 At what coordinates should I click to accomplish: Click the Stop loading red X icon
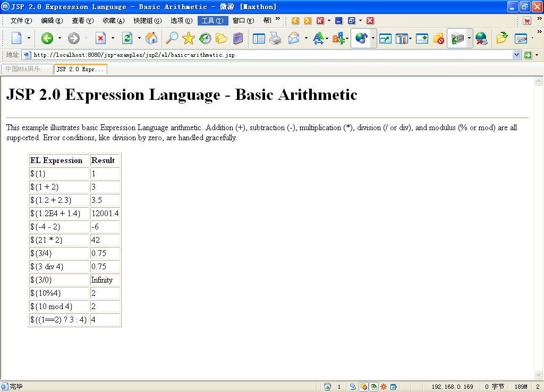tap(100, 38)
